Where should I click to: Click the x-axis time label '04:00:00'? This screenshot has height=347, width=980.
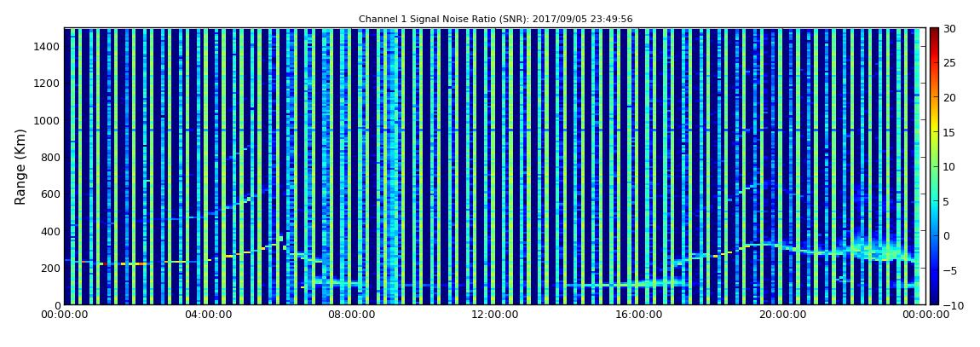pos(207,315)
